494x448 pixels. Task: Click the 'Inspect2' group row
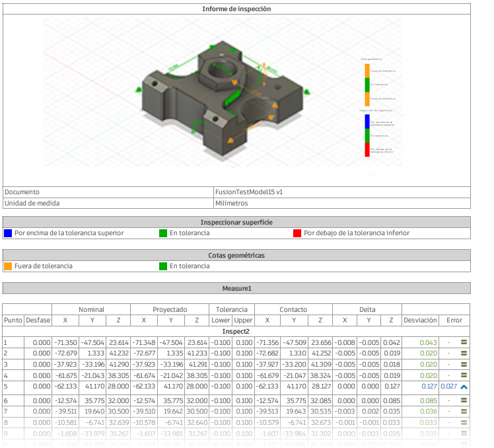click(x=236, y=331)
